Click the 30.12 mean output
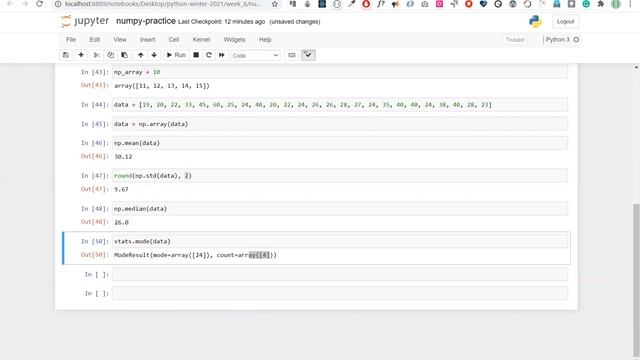 point(123,157)
